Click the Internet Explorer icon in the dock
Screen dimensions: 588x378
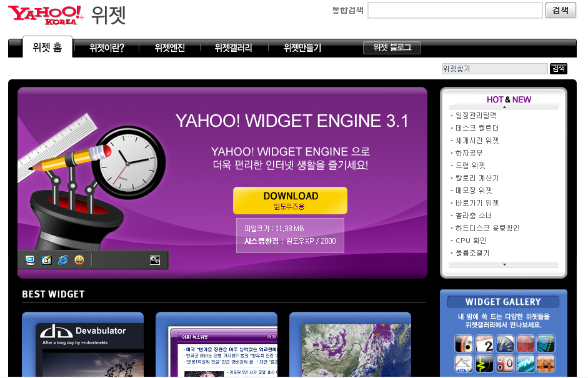pos(62,260)
